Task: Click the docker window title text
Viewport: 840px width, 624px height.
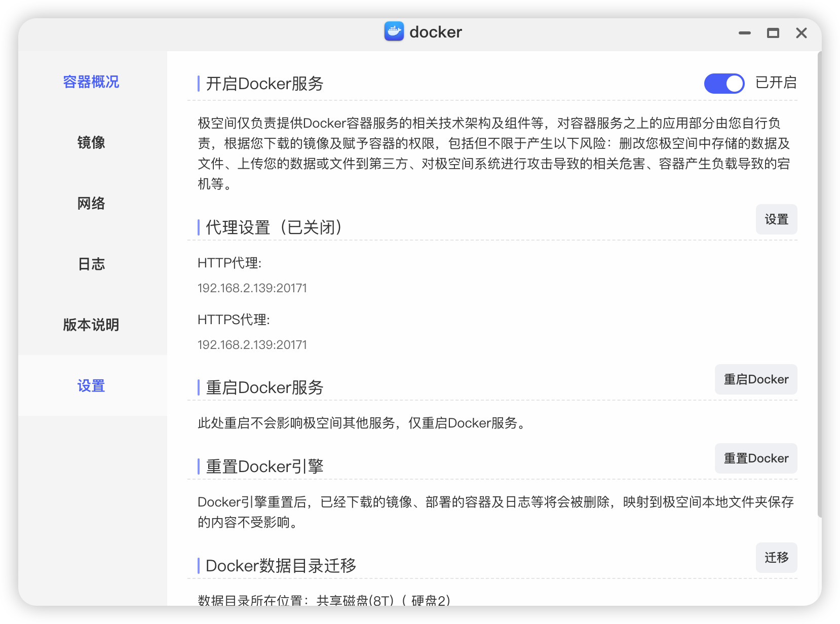Action: [x=436, y=32]
